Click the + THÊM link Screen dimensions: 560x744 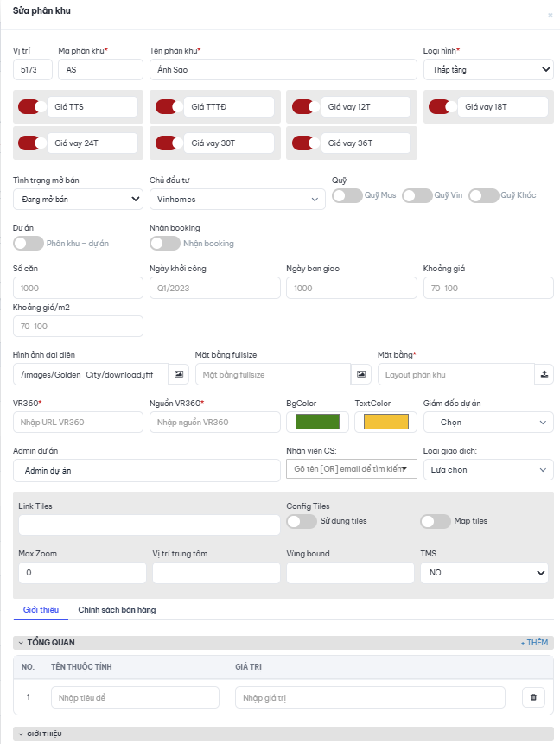pyautogui.click(x=534, y=642)
